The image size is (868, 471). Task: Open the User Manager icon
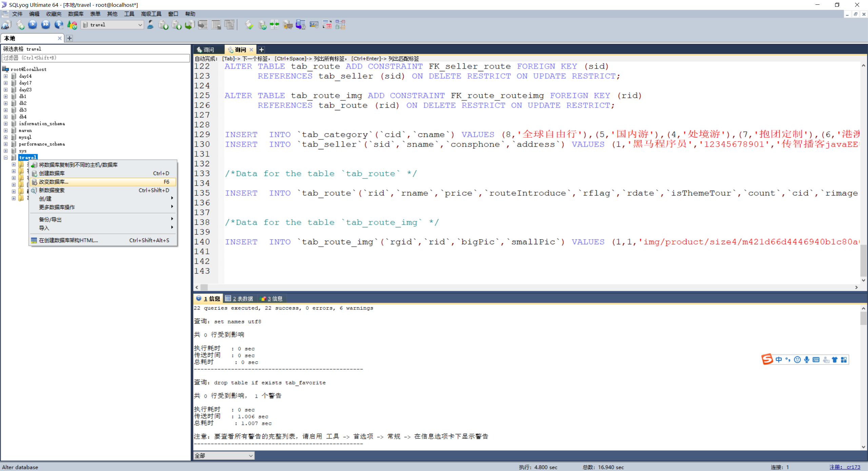(x=151, y=25)
